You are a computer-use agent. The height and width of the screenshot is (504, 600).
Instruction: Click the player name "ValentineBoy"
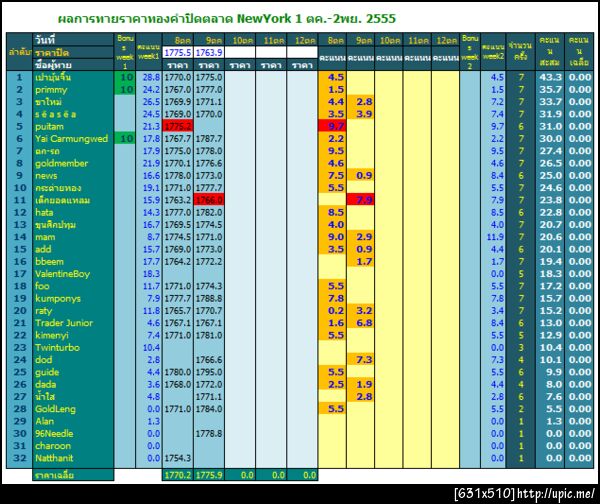click(x=62, y=274)
